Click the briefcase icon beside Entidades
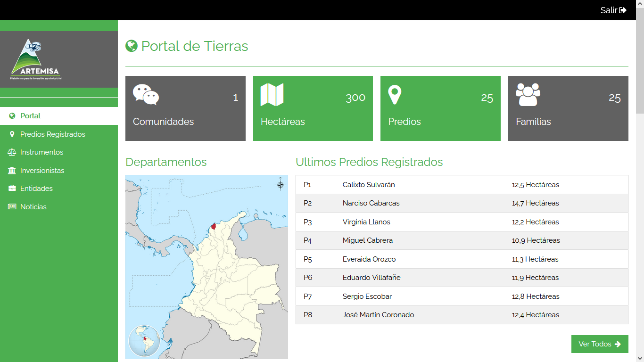644x362 pixels. (12, 189)
